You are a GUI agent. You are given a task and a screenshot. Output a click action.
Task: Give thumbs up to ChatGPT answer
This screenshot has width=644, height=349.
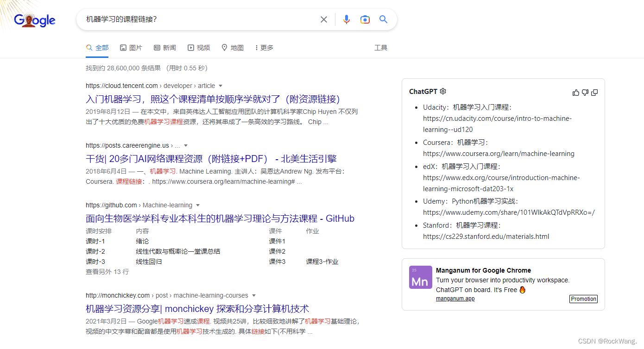[576, 93]
